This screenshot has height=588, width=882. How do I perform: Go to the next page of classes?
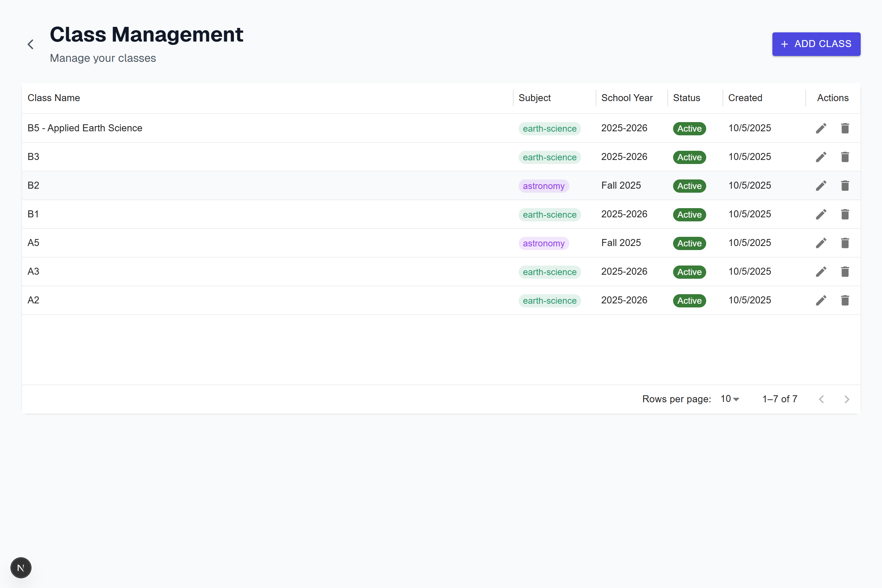(846, 399)
